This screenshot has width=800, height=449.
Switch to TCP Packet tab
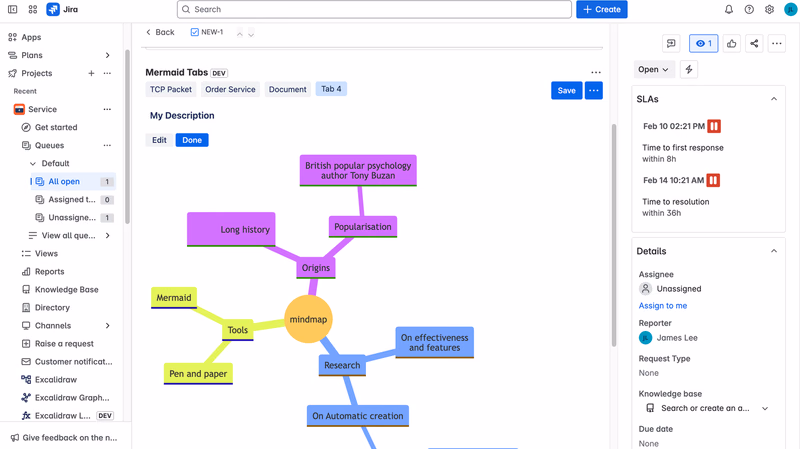click(x=171, y=89)
